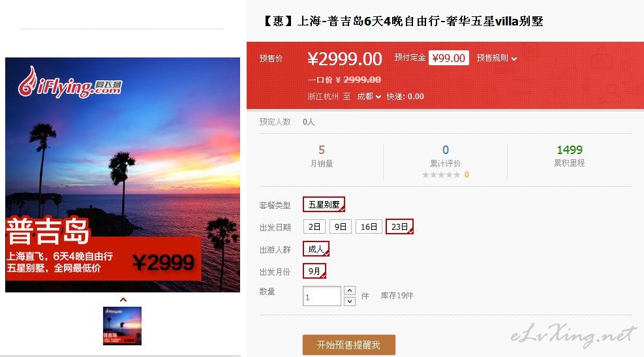Choose departure date 16日

point(369,226)
